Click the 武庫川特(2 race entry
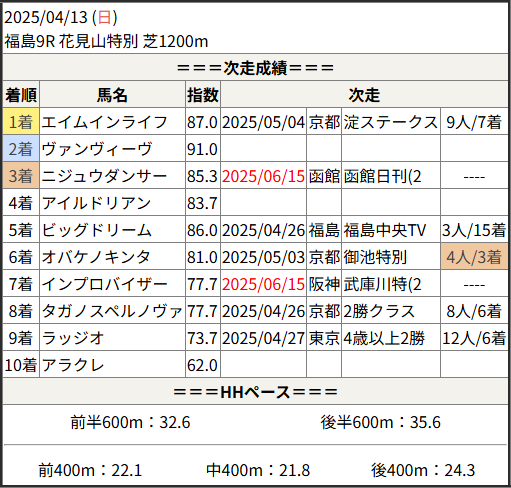The width and height of the screenshot is (511, 488). [x=382, y=284]
